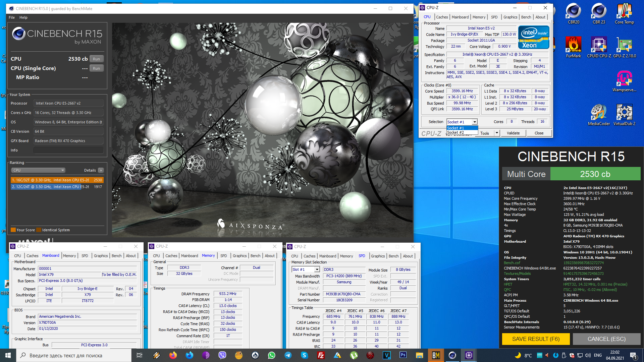Open the Tools dropdown arrow in CPU-Z
This screenshot has width=644, height=362.
pos(497,133)
